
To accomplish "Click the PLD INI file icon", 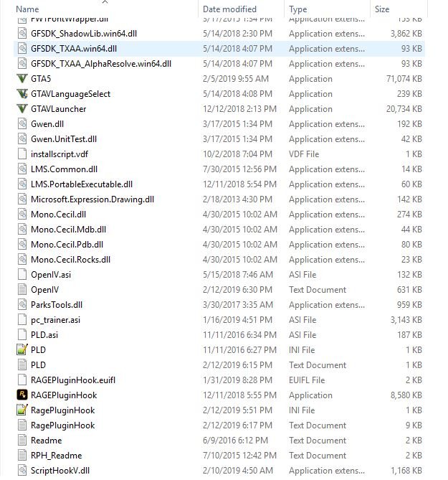I will (22, 349).
